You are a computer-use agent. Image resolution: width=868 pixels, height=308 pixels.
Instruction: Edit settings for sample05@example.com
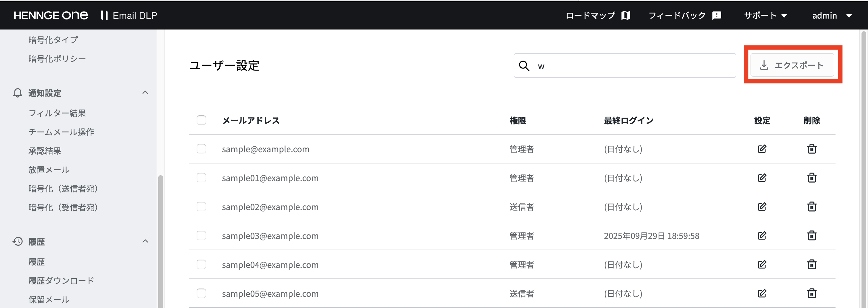click(x=762, y=294)
